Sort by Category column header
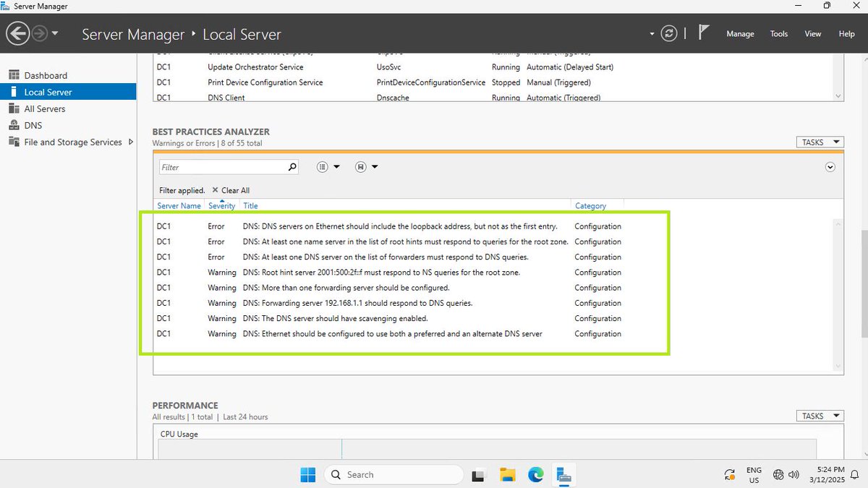 point(590,206)
